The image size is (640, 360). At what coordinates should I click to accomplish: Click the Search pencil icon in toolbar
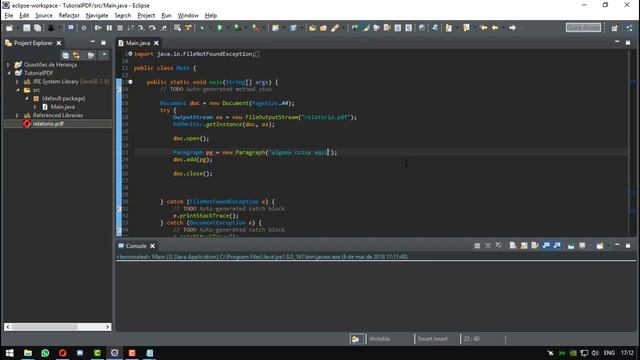point(335,28)
